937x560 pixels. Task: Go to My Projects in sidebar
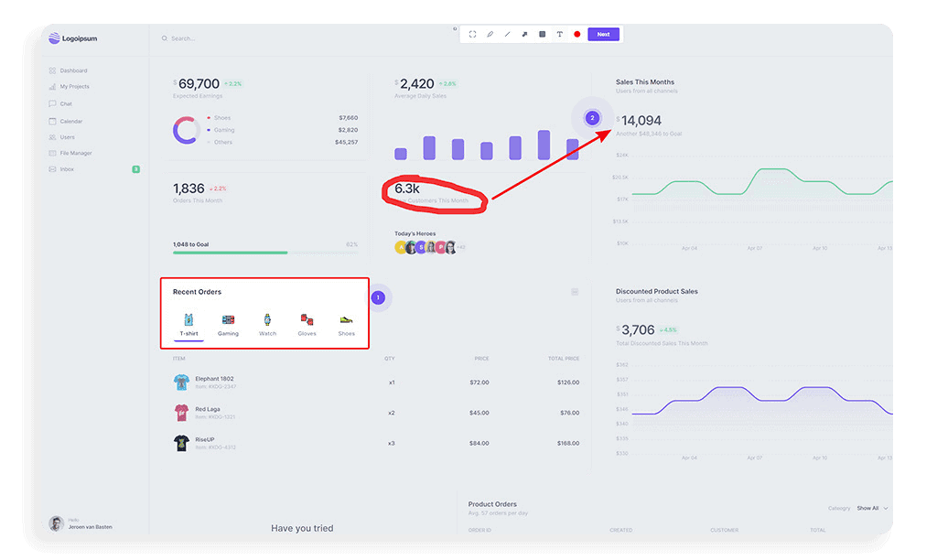[x=74, y=87]
